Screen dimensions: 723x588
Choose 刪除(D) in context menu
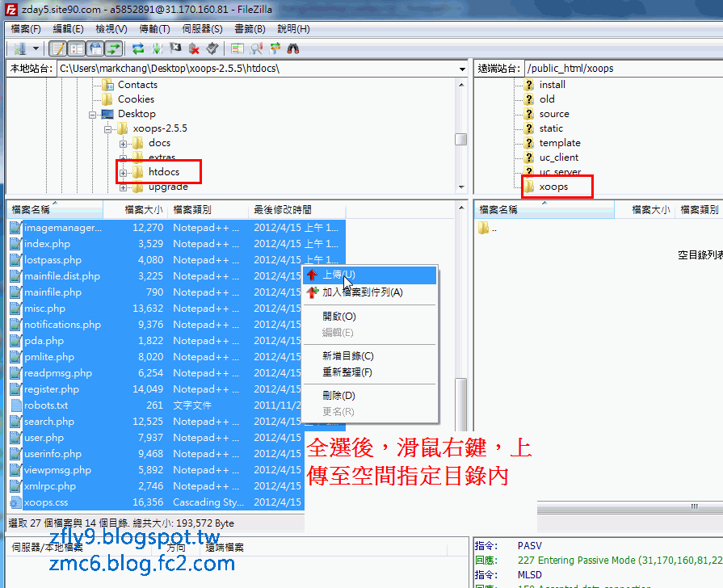(370, 396)
